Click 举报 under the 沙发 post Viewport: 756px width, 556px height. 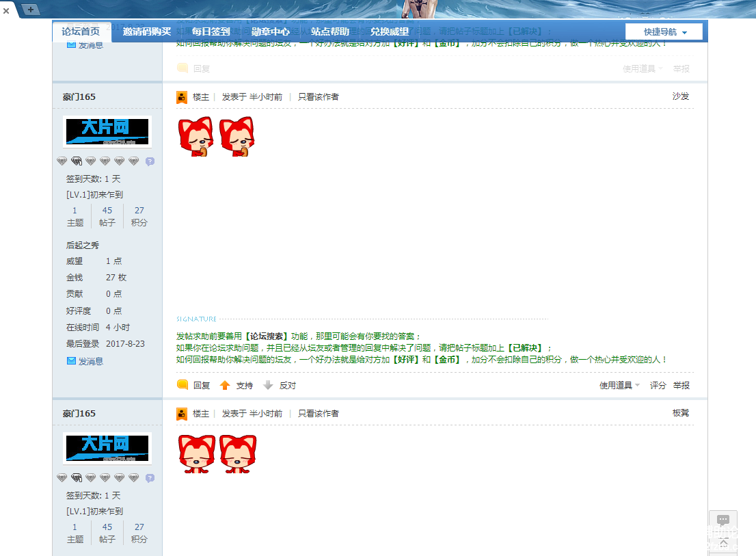(x=681, y=385)
